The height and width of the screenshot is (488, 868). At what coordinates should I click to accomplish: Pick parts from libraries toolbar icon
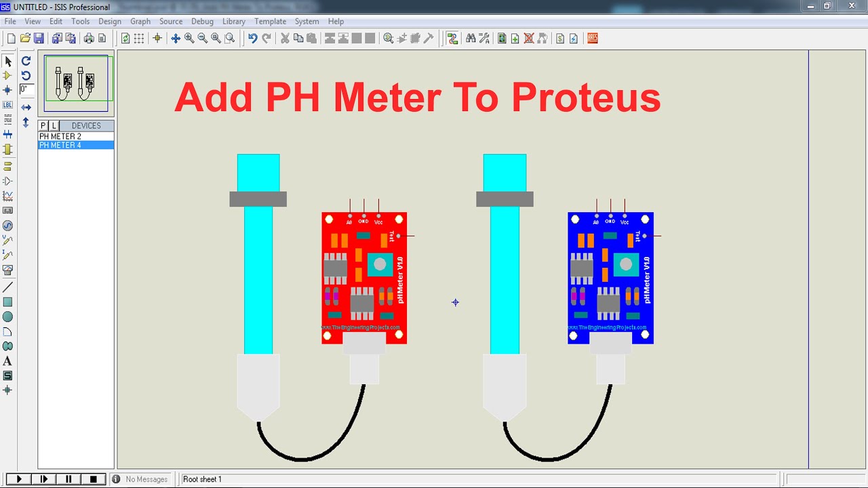click(388, 39)
